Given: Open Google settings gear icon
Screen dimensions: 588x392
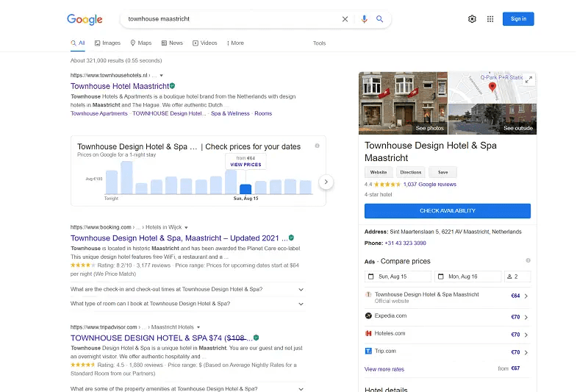Looking at the screenshot, I should click(x=472, y=19).
